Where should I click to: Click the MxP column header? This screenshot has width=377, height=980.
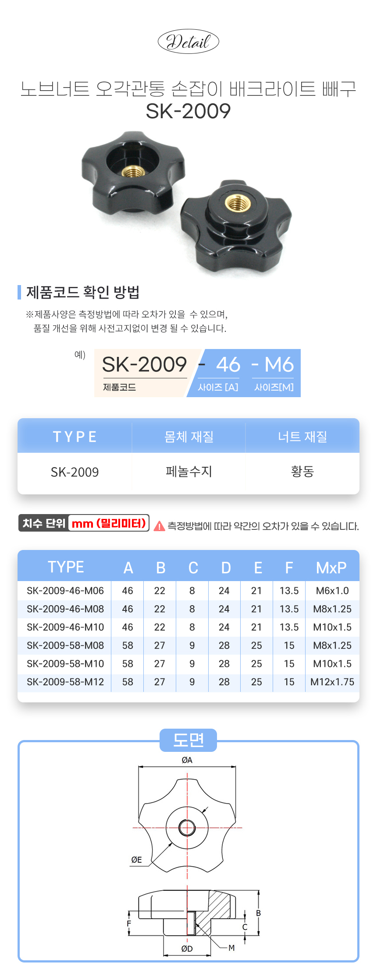pos(331,568)
